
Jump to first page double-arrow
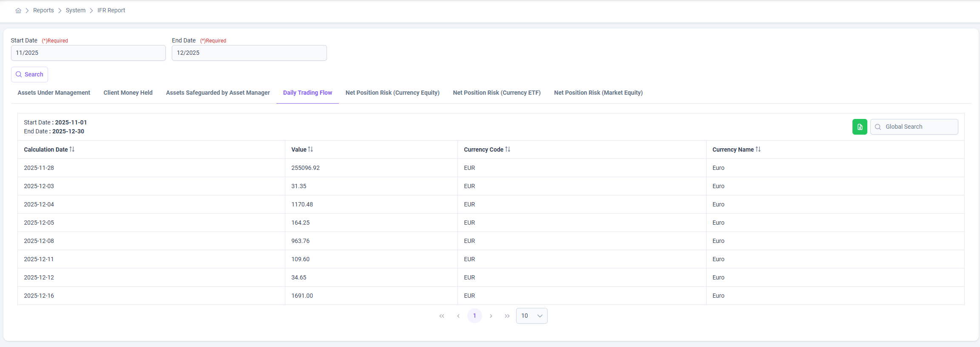click(x=442, y=316)
